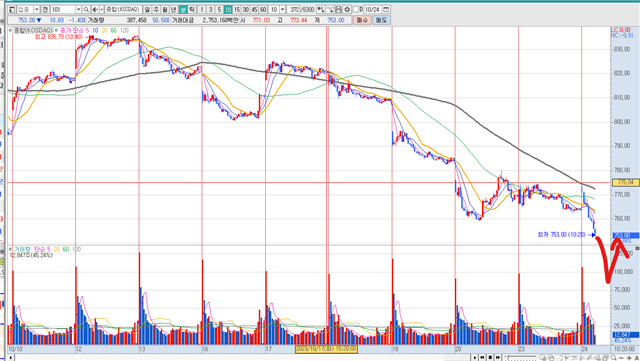Click the stop button in replay controls
The height and width of the screenshot is (361, 640).
tap(490, 357)
